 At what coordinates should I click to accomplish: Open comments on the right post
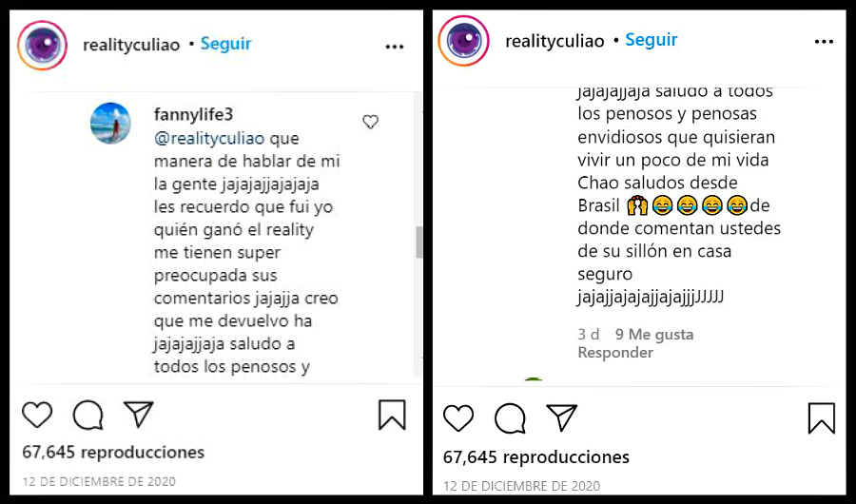coord(510,417)
